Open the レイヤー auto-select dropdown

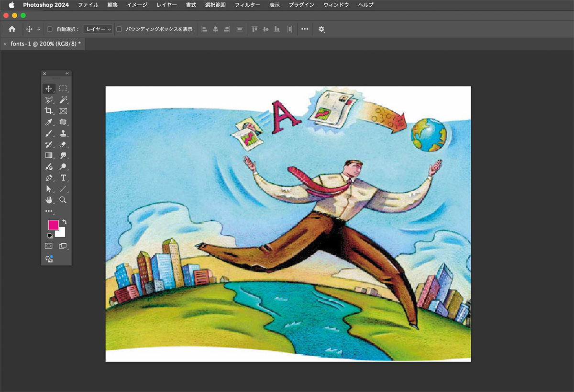point(98,29)
